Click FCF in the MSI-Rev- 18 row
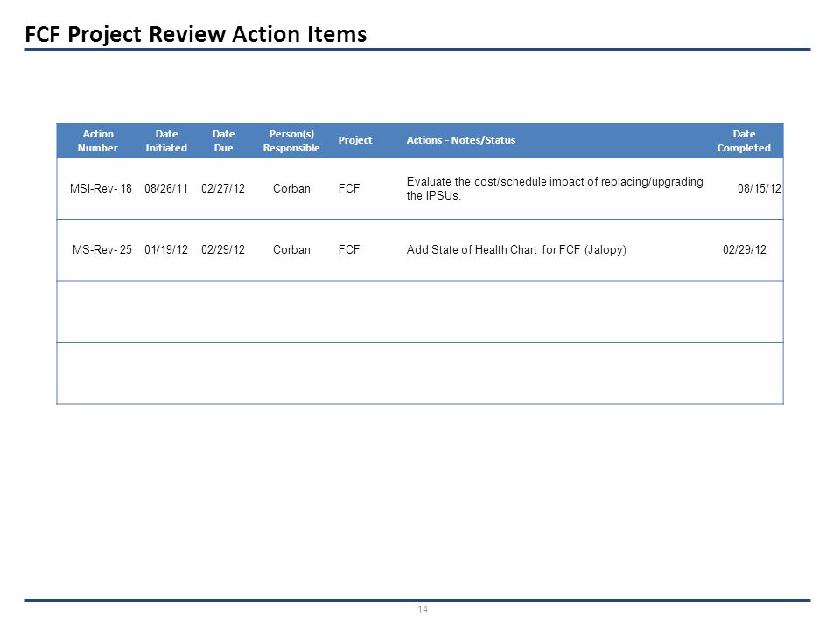This screenshot has width=840, height=630. (349, 189)
